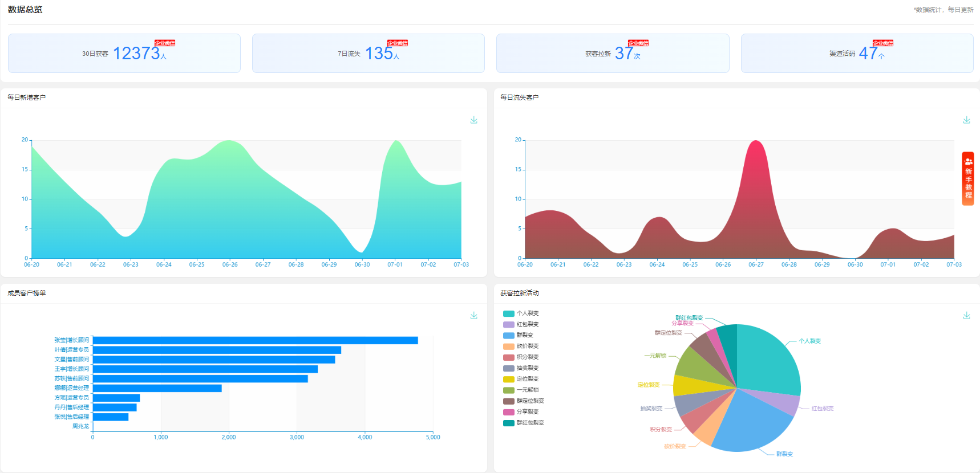Toggle the 群定位裂变 legend item

[x=524, y=401]
